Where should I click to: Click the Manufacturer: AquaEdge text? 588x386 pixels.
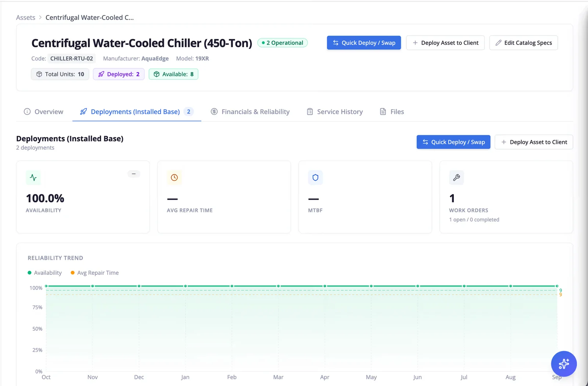(136, 59)
